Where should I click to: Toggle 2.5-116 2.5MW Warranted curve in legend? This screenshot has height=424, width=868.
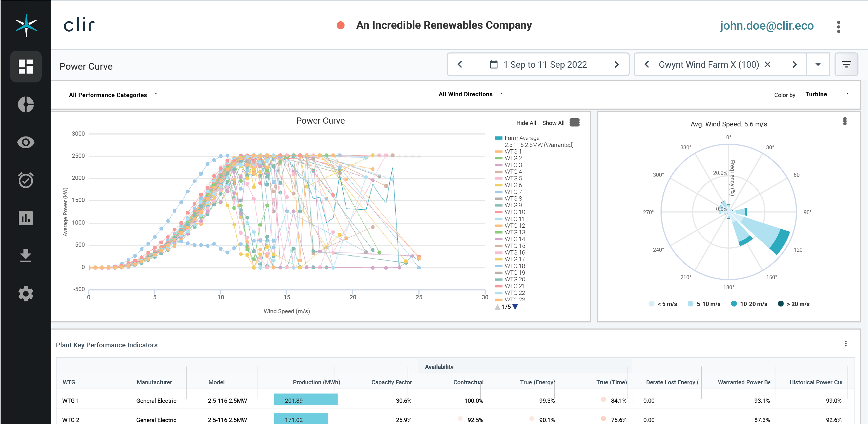(539, 145)
